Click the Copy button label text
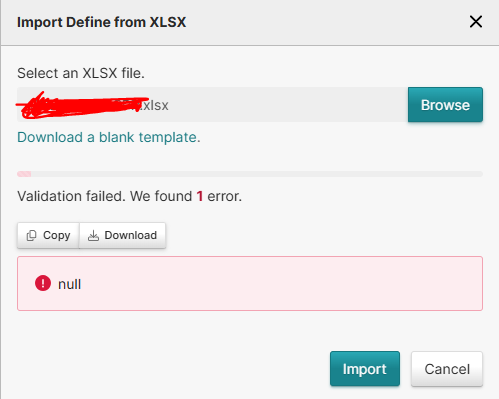499x399 pixels. (56, 235)
